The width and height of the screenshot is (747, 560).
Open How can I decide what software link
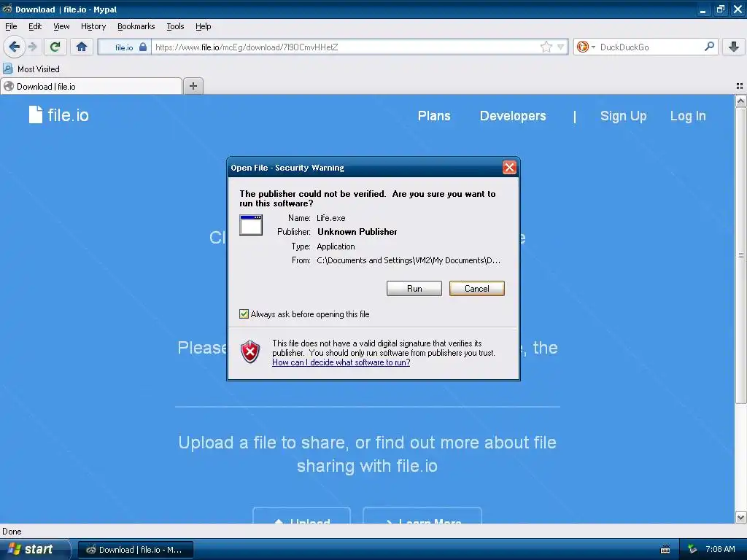tap(341, 362)
